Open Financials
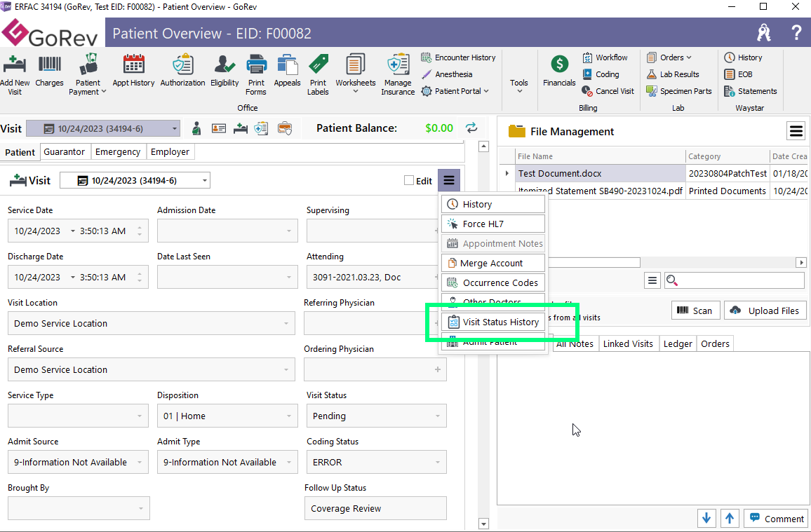This screenshot has width=811, height=532. (x=559, y=70)
